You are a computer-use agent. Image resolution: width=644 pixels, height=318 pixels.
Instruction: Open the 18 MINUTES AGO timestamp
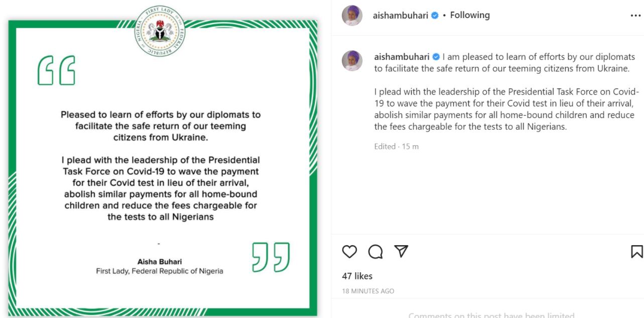tap(368, 291)
